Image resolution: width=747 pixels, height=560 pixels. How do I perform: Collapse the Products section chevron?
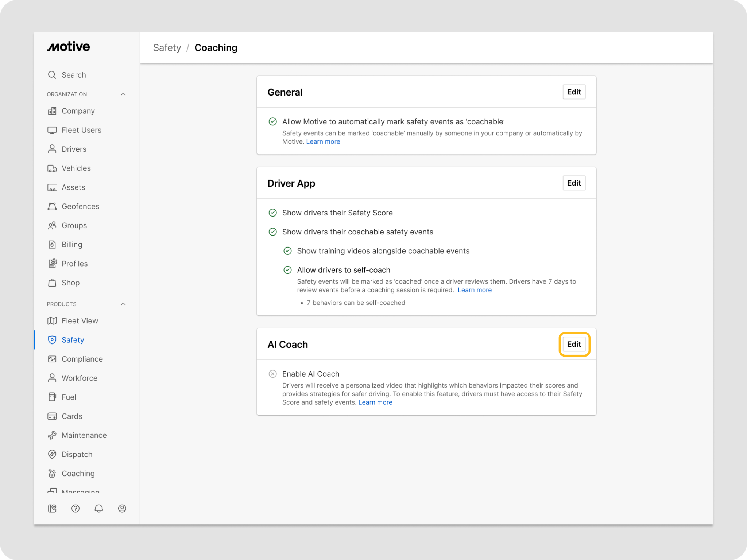click(123, 304)
